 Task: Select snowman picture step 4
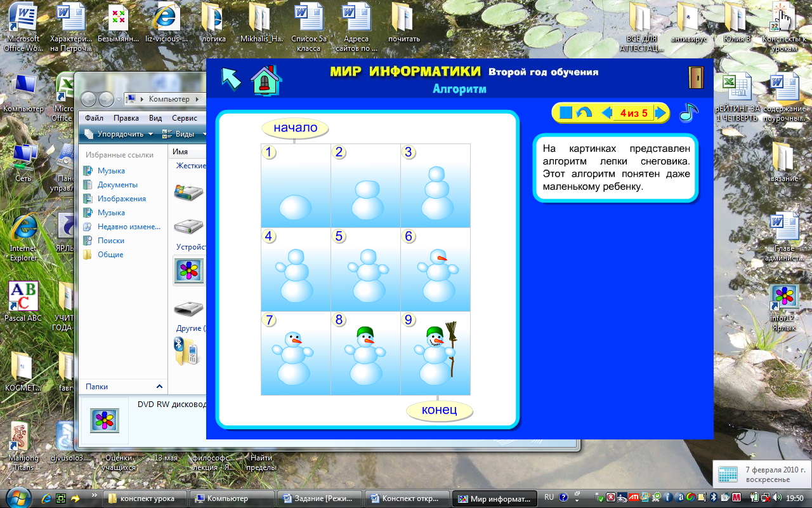tap(296, 269)
